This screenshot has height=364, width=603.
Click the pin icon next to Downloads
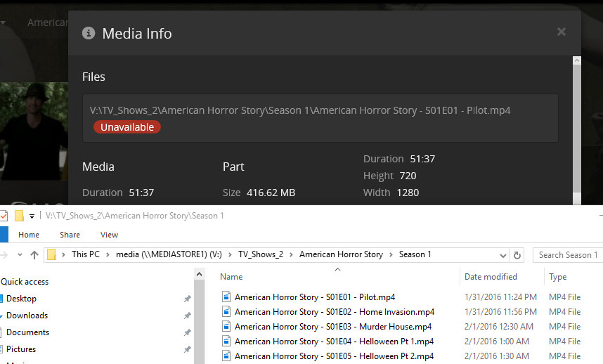[187, 316]
